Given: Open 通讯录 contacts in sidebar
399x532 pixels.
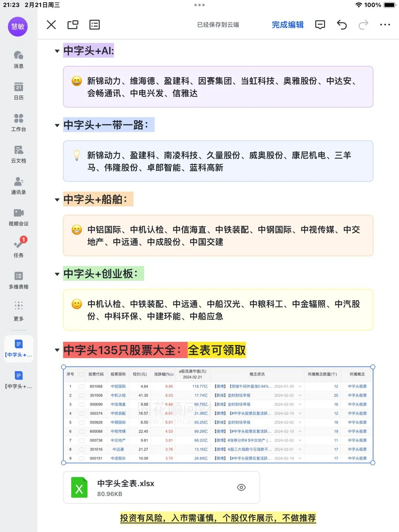Looking at the screenshot, I should (18, 185).
